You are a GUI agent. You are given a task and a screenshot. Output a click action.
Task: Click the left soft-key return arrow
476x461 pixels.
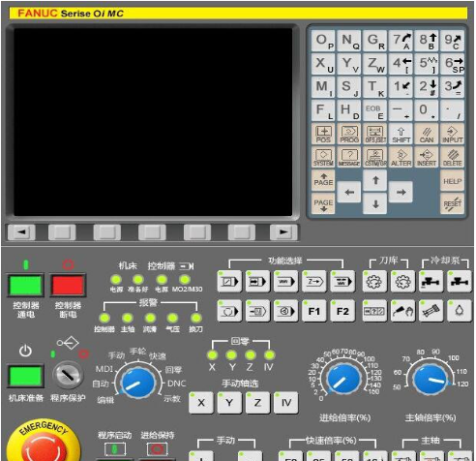point(21,232)
